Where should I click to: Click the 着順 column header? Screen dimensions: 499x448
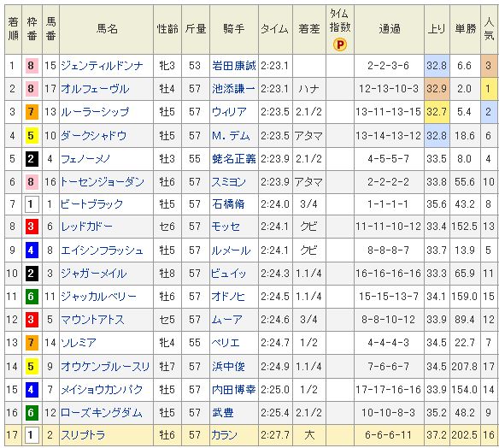(x=14, y=29)
